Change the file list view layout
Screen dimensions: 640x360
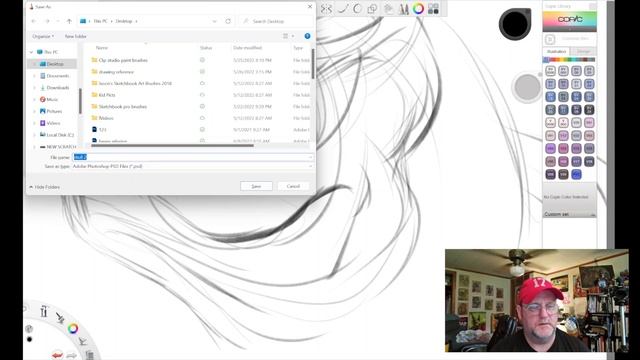285,36
